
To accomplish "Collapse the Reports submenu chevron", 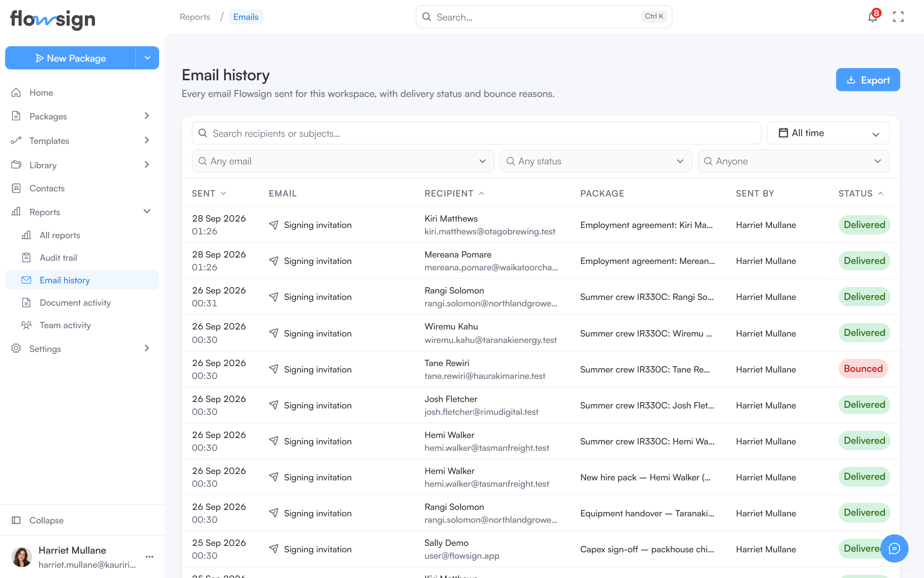I will click(x=147, y=211).
